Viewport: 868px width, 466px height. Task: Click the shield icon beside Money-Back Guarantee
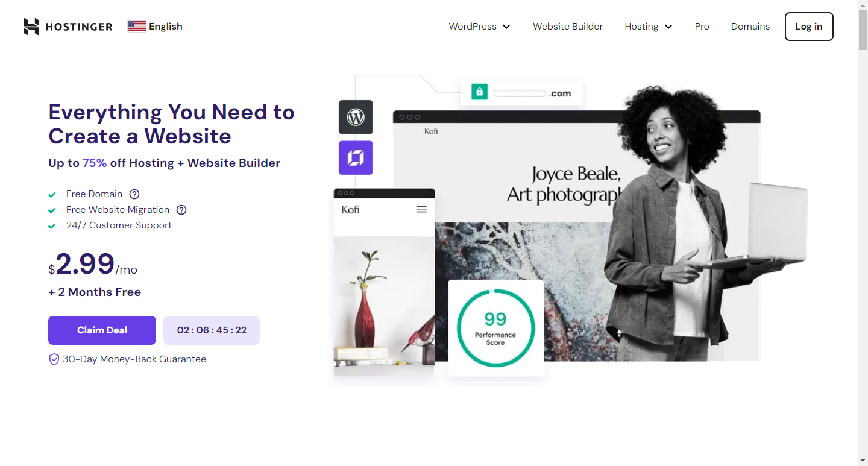pyautogui.click(x=54, y=359)
